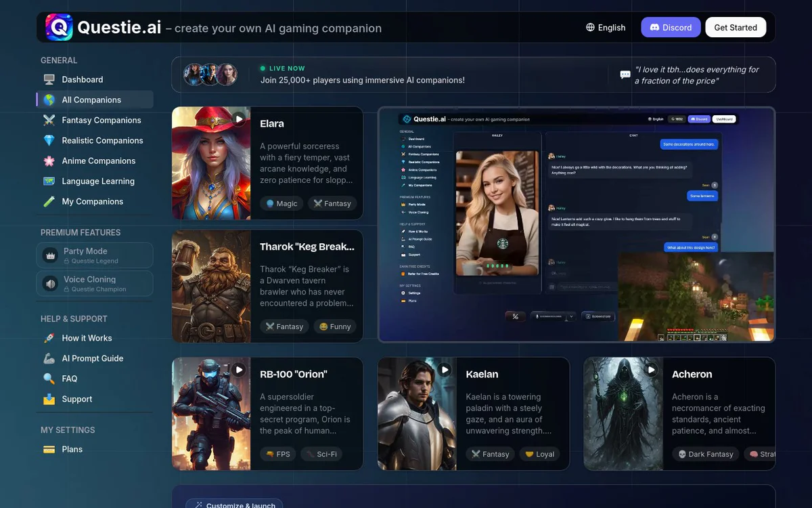Screen dimensions: 812x508
Task: Open the Party Mode premium feature
Action: click(95, 255)
